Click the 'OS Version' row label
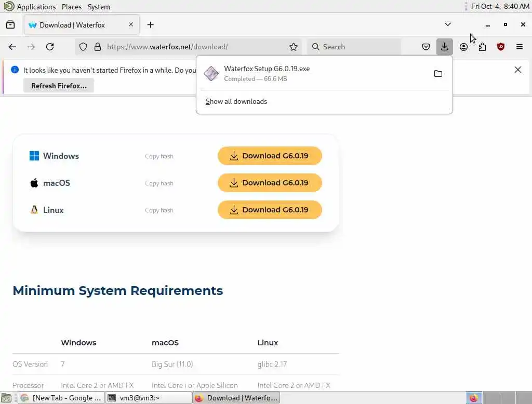The height and width of the screenshot is (404, 532). (x=30, y=364)
